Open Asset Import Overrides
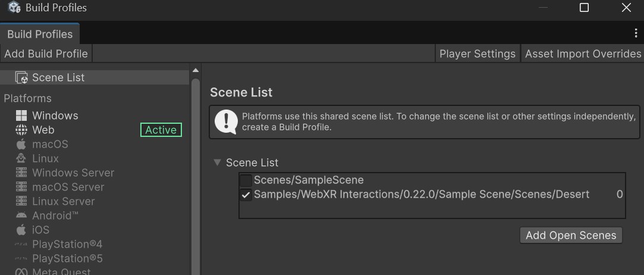Screen dimensions: 644x275 583,54
